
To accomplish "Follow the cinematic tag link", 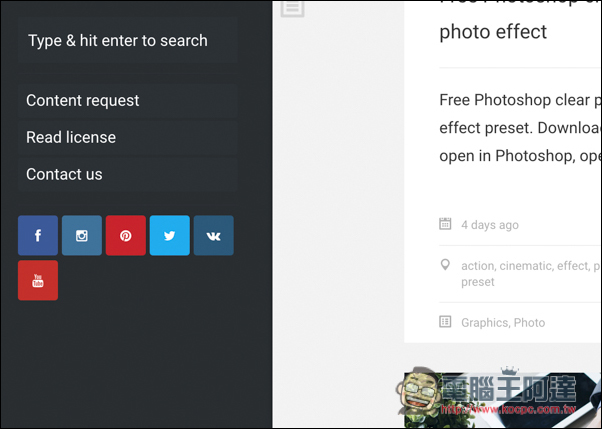I will pos(526,266).
